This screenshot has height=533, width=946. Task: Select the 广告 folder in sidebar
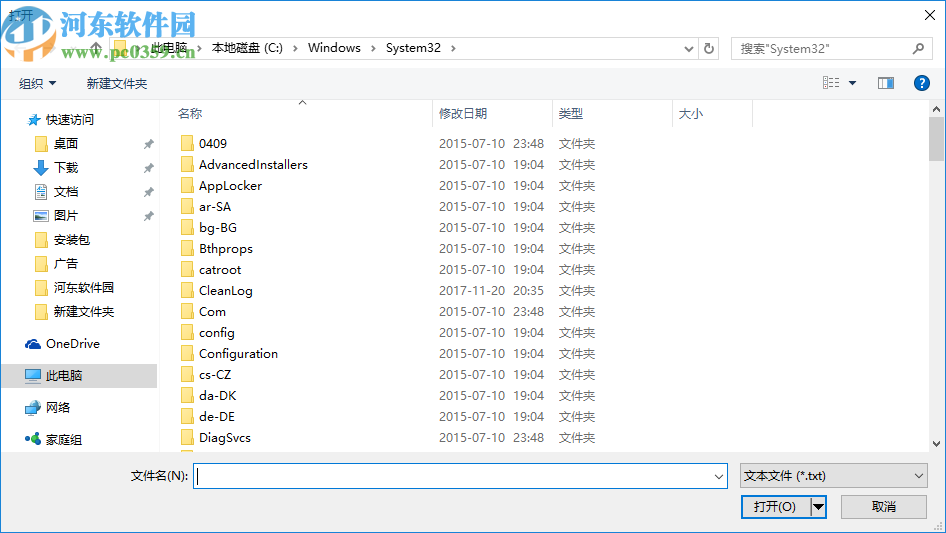pos(65,264)
